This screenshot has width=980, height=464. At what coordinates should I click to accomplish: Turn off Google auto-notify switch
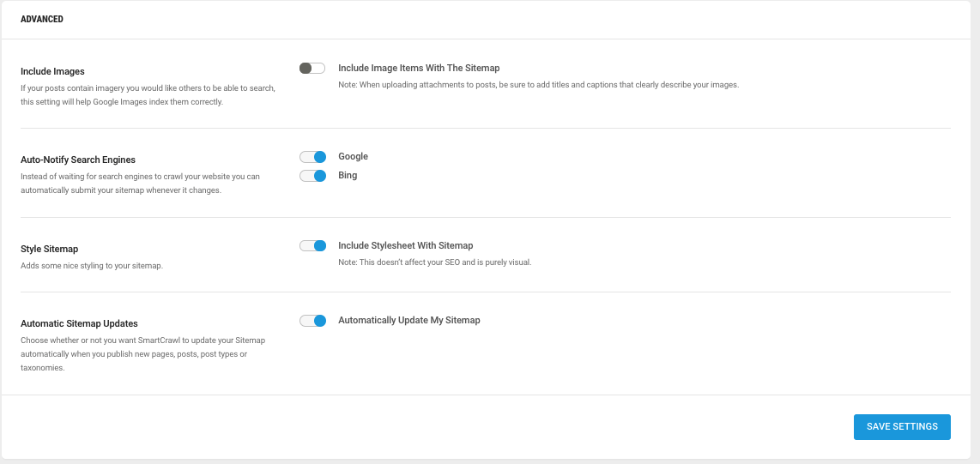click(312, 157)
